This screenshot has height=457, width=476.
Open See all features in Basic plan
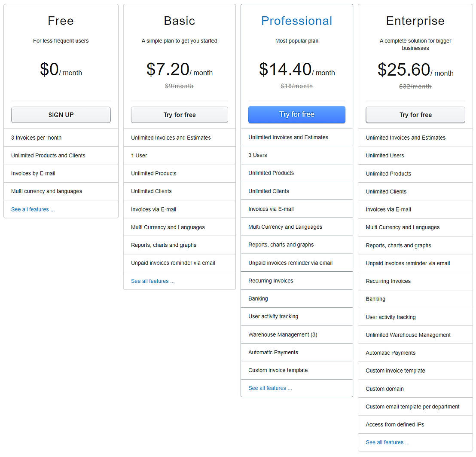[153, 281]
